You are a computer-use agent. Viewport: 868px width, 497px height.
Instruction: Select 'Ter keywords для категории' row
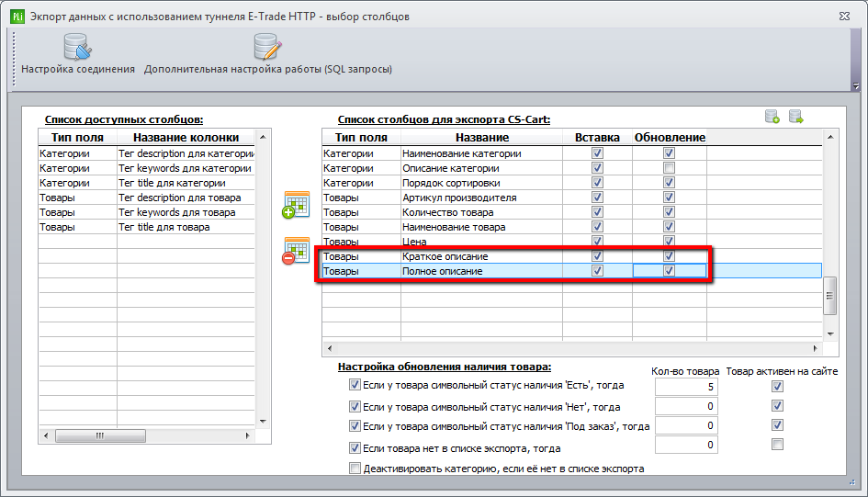[147, 168]
